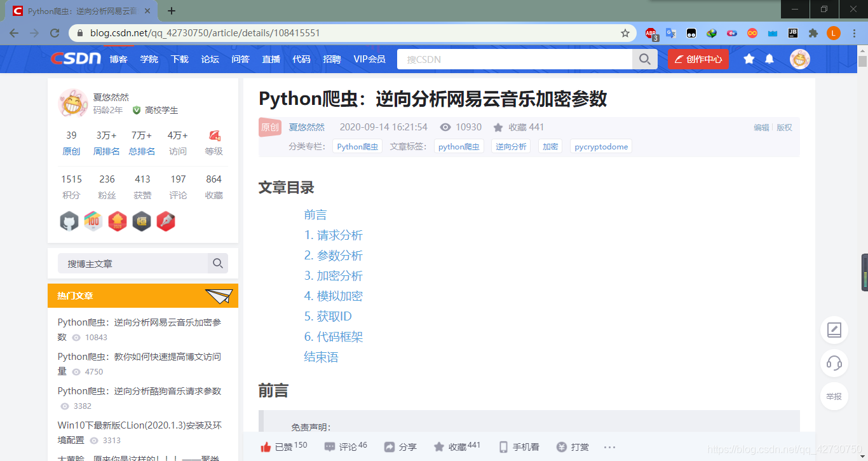Open the Google Translate extension icon

(x=670, y=33)
